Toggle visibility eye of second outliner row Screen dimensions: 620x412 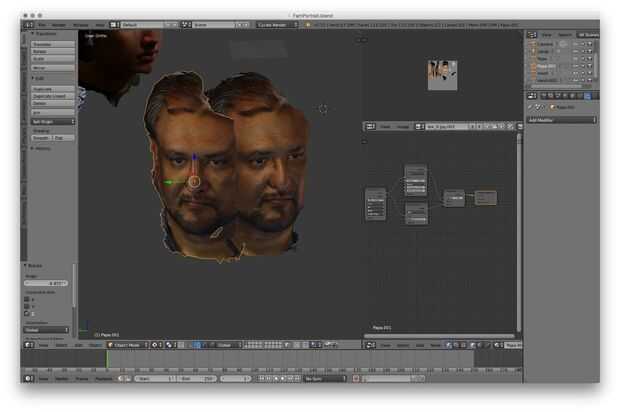coord(576,51)
